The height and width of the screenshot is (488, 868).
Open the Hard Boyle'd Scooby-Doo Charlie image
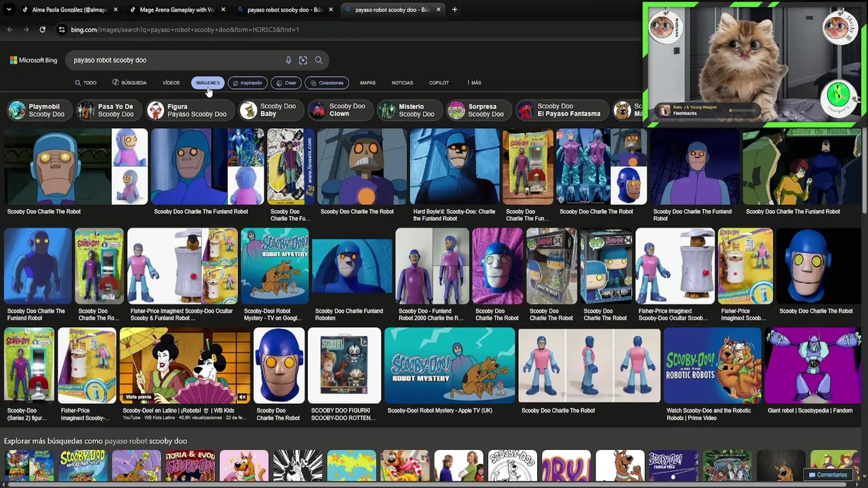(454, 167)
